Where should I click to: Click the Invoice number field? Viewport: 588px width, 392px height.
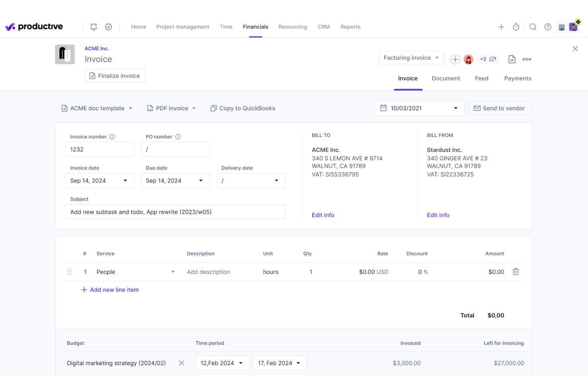point(100,149)
